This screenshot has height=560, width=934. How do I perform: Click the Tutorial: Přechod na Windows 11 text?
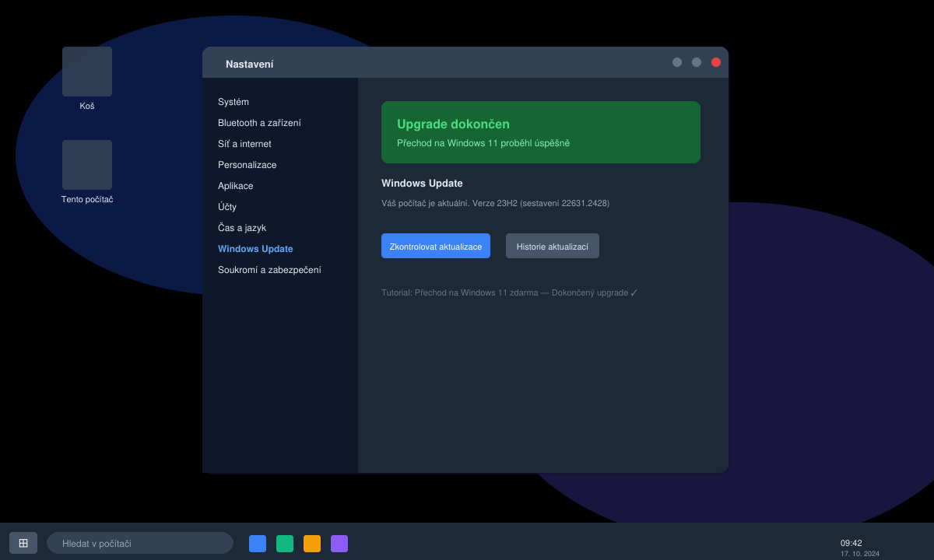510,293
